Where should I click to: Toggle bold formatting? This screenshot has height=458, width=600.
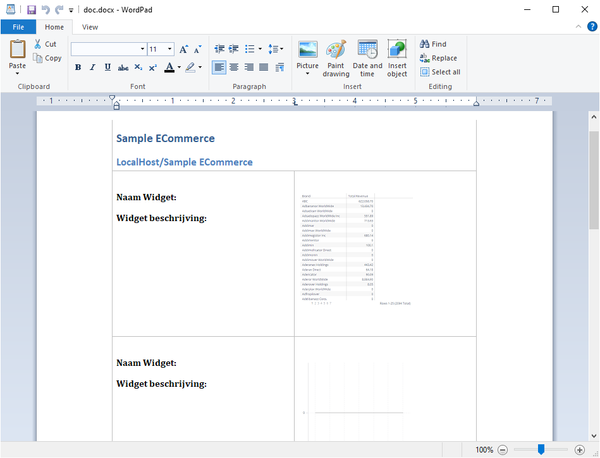[78, 68]
